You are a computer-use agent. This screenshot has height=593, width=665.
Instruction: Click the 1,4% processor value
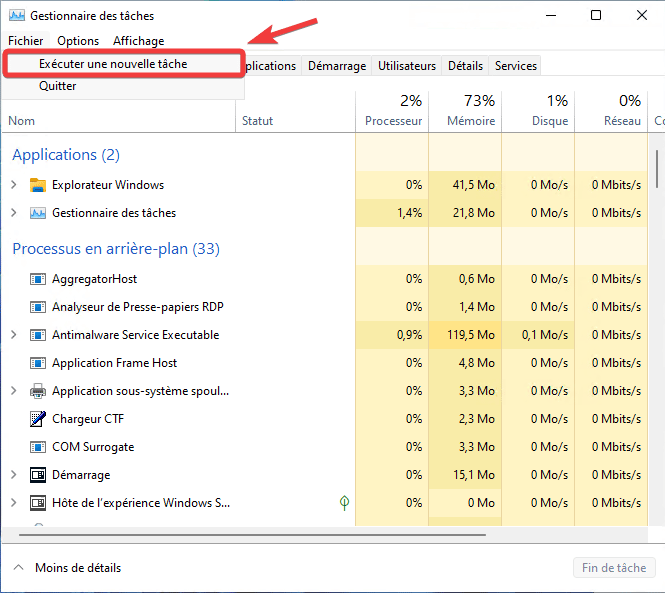[x=409, y=213]
